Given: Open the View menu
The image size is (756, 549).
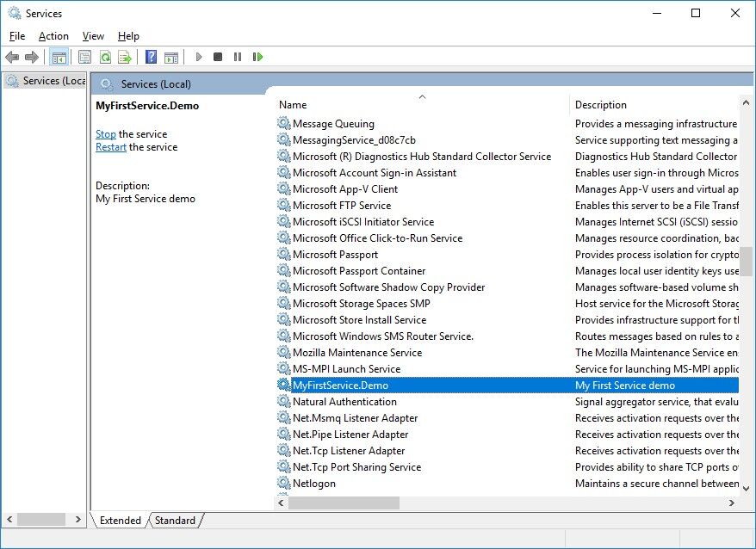Looking at the screenshot, I should pyautogui.click(x=93, y=35).
